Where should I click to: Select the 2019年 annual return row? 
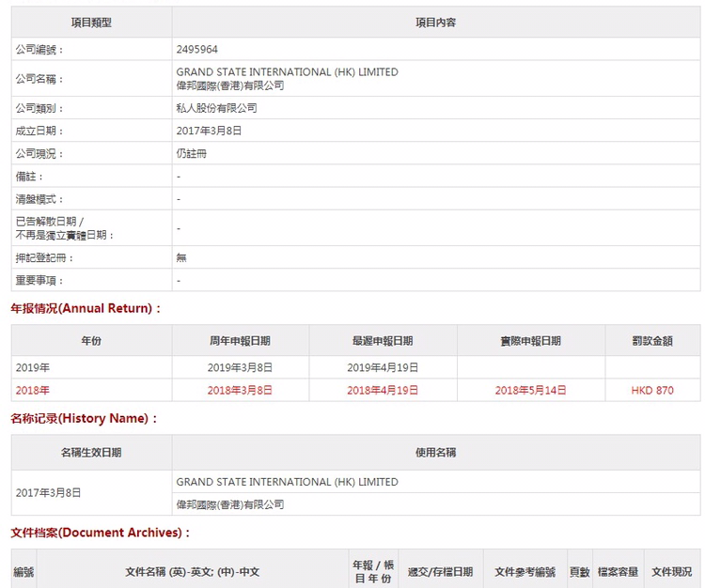point(355,367)
